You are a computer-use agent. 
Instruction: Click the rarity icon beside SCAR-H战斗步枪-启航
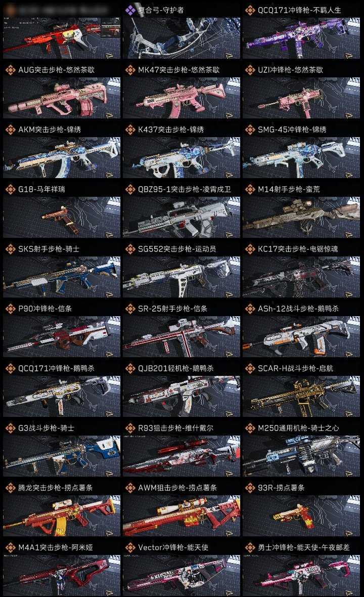250,368
